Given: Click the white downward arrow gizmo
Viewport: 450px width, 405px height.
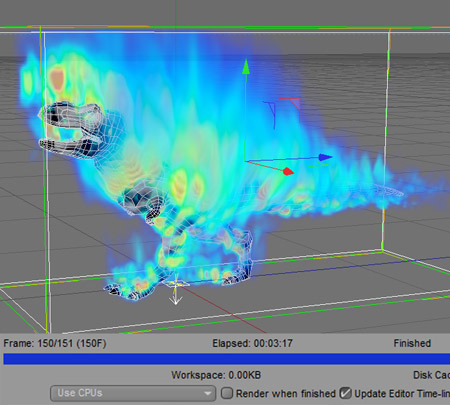Looking at the screenshot, I should pyautogui.click(x=175, y=295).
